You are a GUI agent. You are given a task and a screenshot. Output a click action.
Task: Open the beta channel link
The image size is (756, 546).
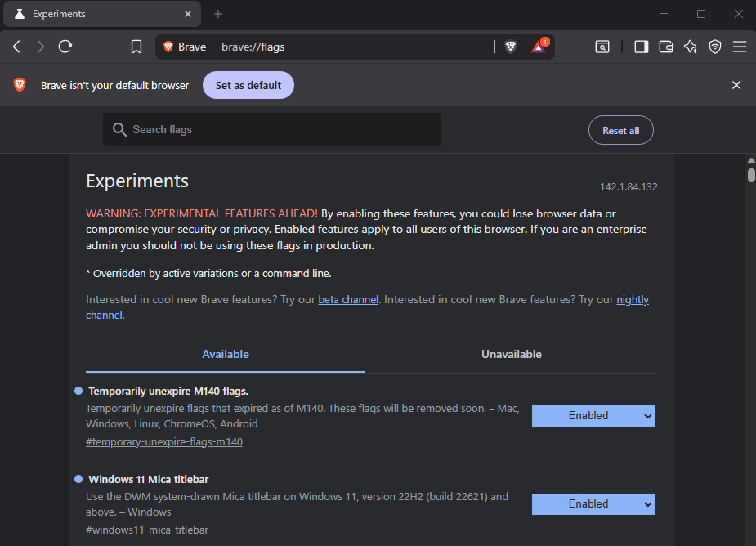[348, 299]
